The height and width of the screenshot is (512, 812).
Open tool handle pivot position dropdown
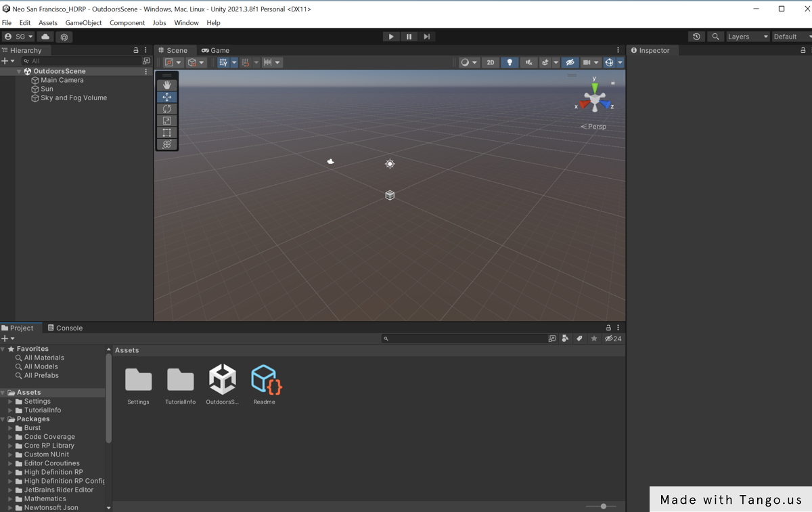[x=173, y=62]
